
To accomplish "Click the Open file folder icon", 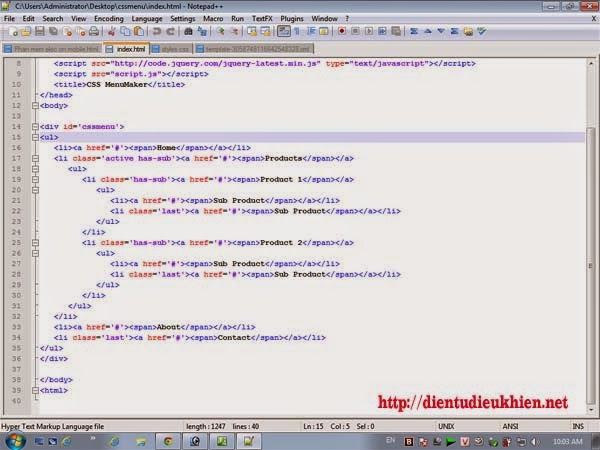I will click(x=26, y=32).
